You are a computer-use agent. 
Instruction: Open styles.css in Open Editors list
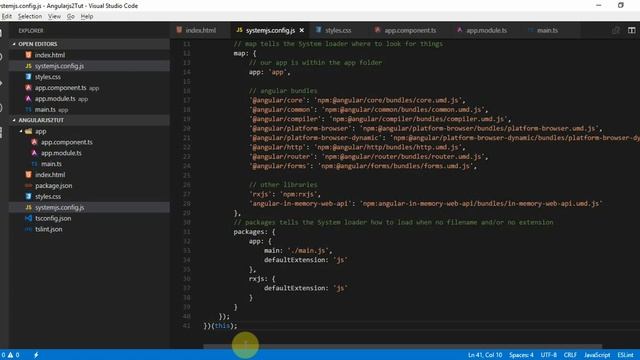coord(47,77)
